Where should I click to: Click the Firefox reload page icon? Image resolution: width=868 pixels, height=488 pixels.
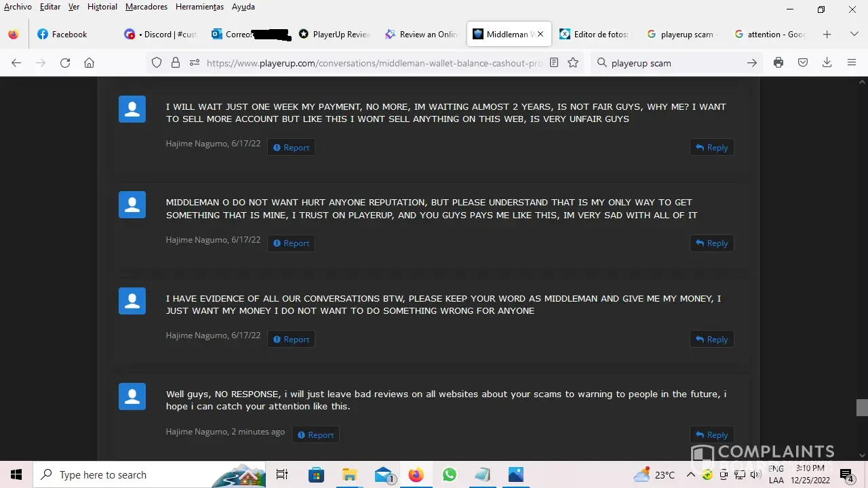pyautogui.click(x=65, y=63)
